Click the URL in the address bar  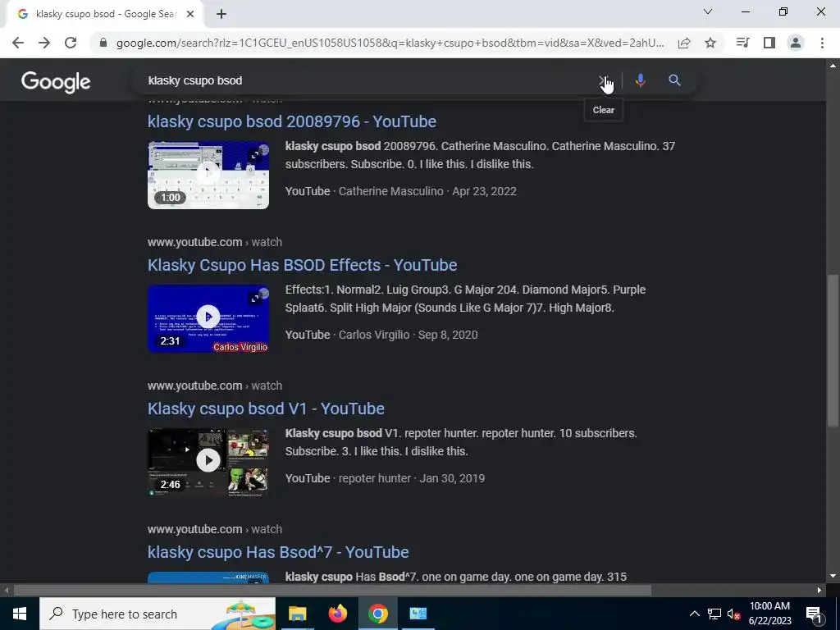390,43
